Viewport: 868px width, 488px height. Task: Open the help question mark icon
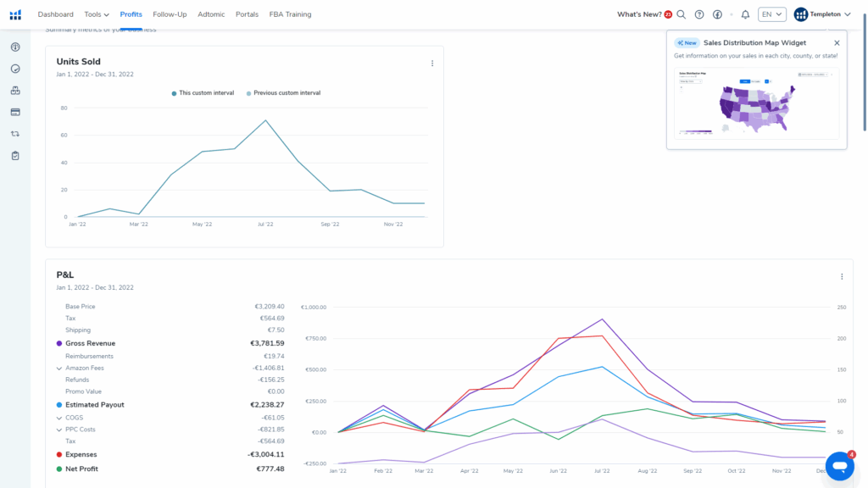coord(699,14)
